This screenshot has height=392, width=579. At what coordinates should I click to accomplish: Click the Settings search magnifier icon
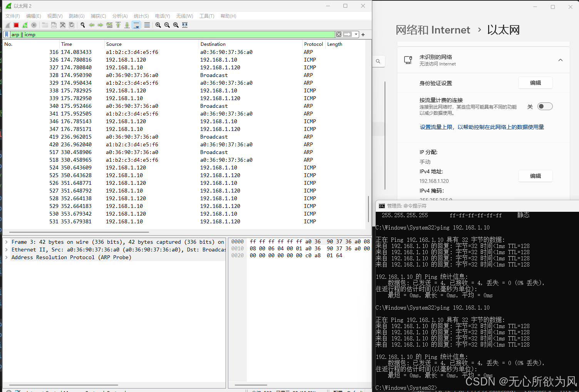click(378, 61)
